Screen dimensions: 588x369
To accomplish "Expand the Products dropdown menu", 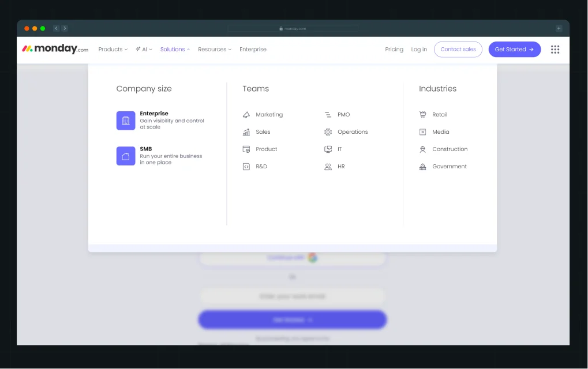I will (113, 50).
